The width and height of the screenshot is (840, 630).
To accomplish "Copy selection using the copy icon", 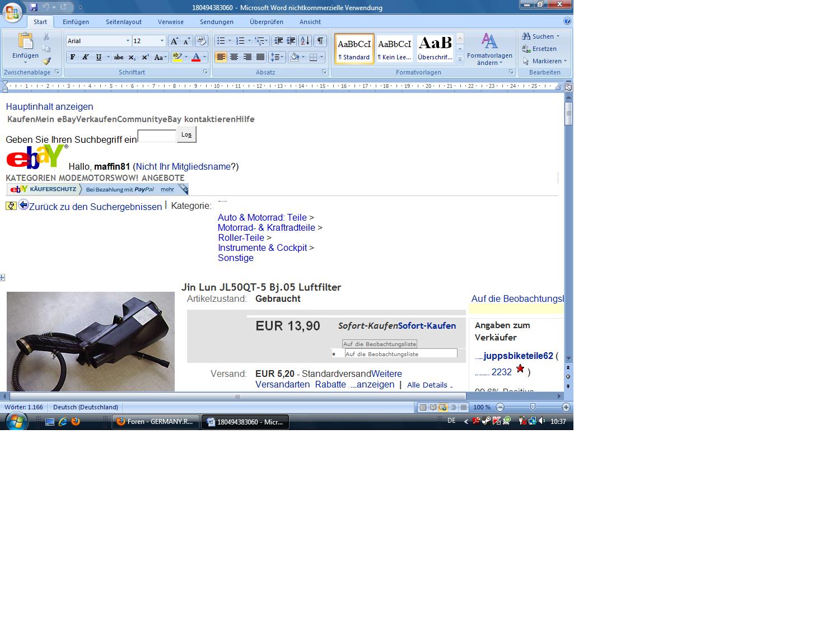I will pos(46,49).
